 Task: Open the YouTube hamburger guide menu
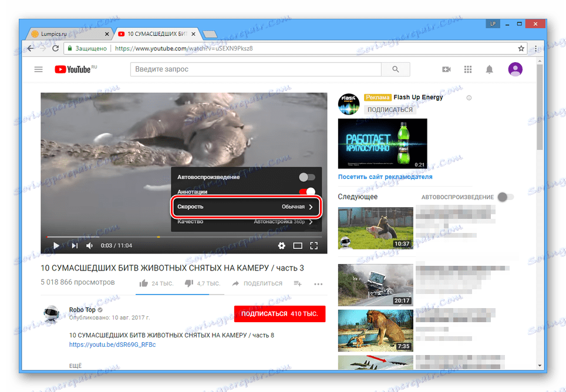click(x=38, y=69)
